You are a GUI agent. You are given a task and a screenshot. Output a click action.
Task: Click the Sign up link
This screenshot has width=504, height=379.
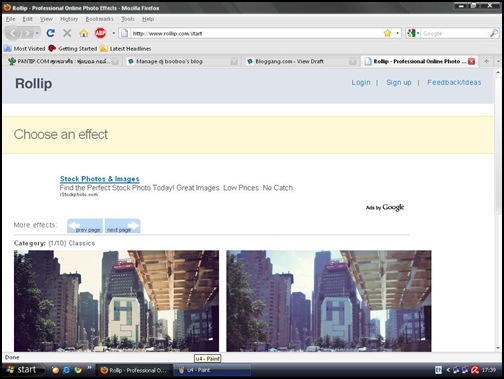(x=399, y=82)
